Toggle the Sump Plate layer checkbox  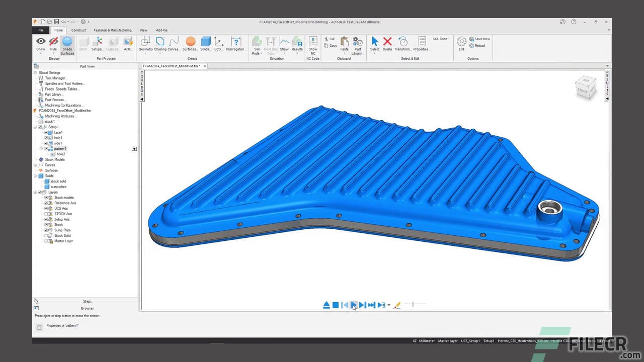tap(46, 230)
